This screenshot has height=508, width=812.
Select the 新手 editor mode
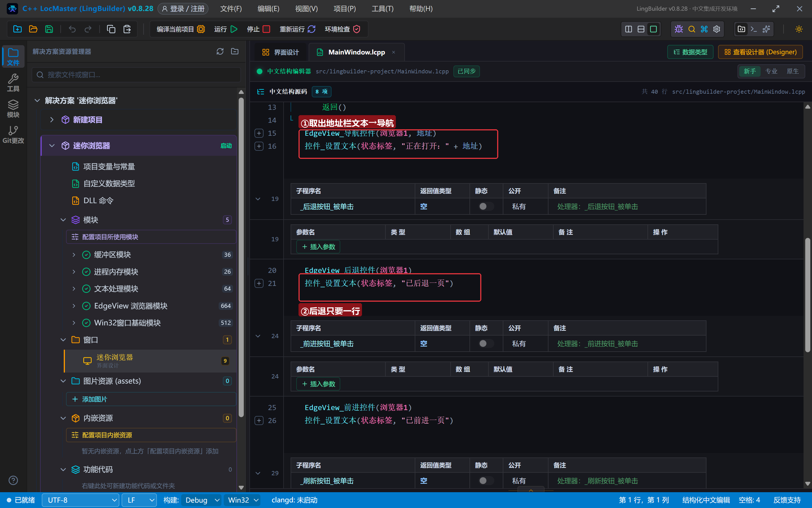click(750, 71)
